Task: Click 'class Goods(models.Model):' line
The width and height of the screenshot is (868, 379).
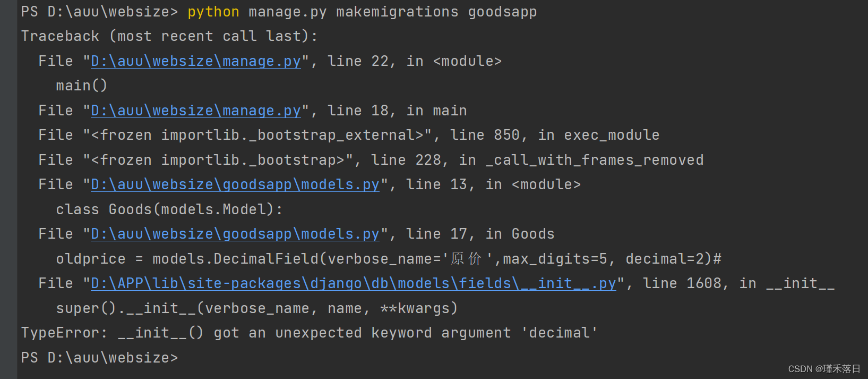Action: tap(169, 209)
